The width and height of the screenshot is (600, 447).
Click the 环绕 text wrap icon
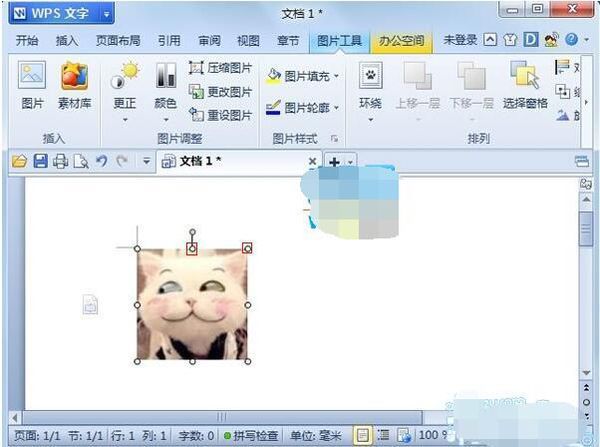click(370, 75)
